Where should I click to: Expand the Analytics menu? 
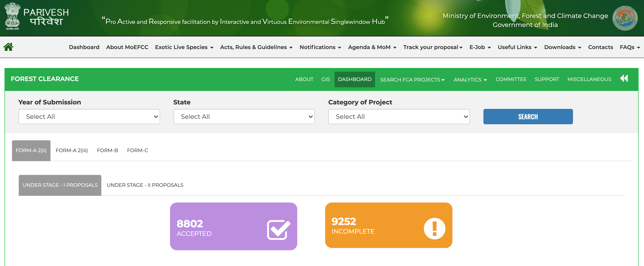(x=470, y=80)
